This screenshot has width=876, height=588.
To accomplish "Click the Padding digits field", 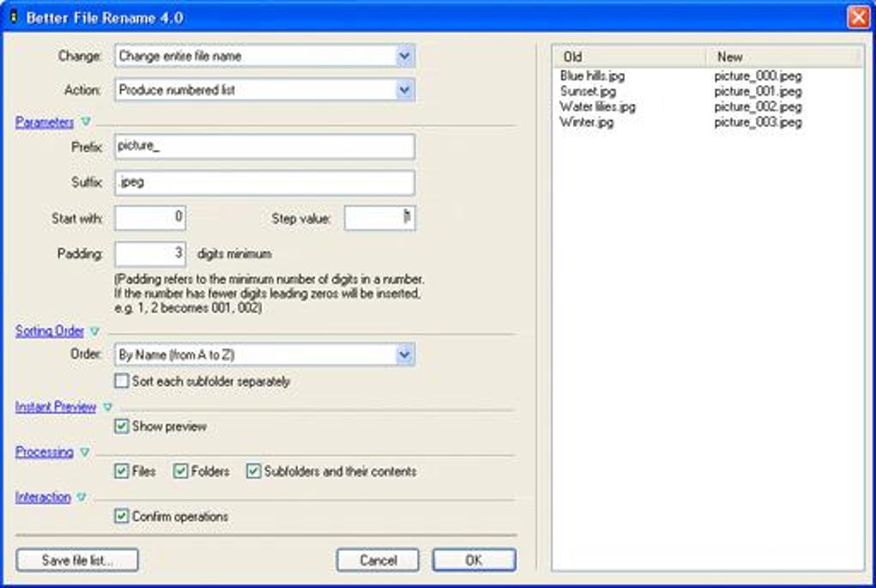I will 150,254.
